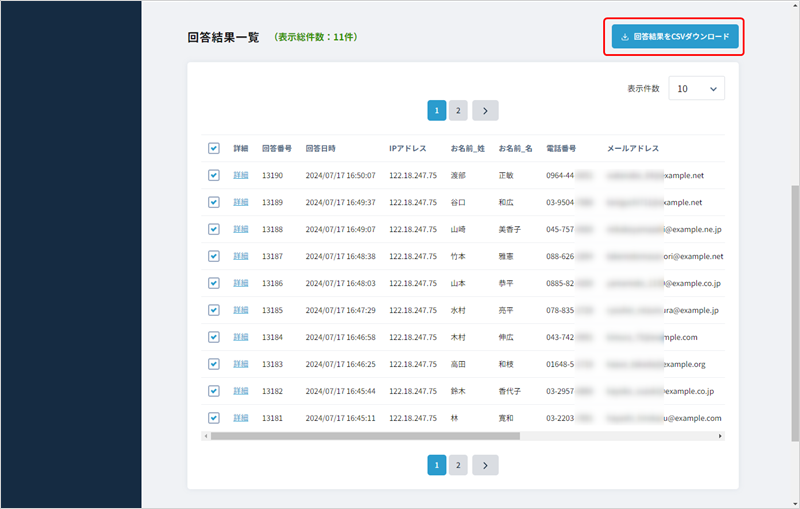Click the 鈴木 surname cell

click(458, 391)
